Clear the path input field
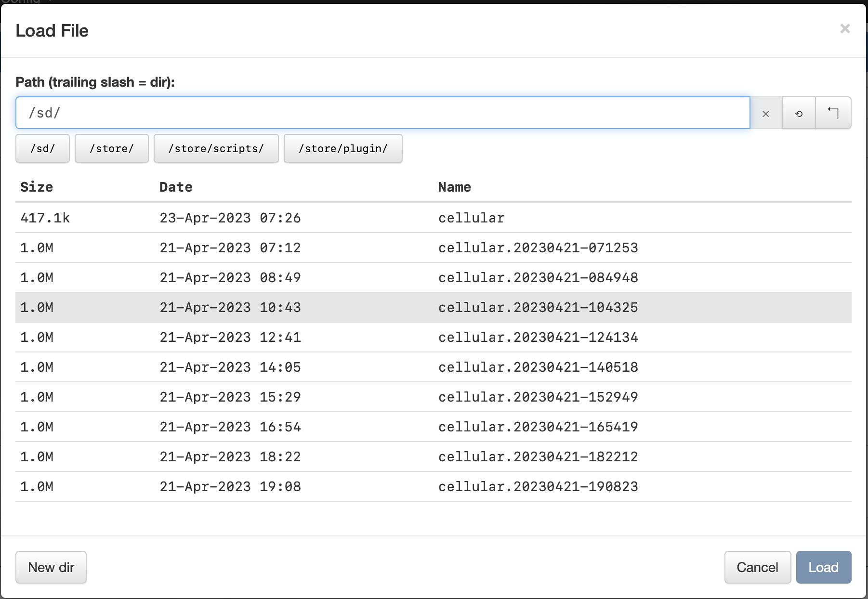Image resolution: width=868 pixels, height=599 pixels. point(765,113)
